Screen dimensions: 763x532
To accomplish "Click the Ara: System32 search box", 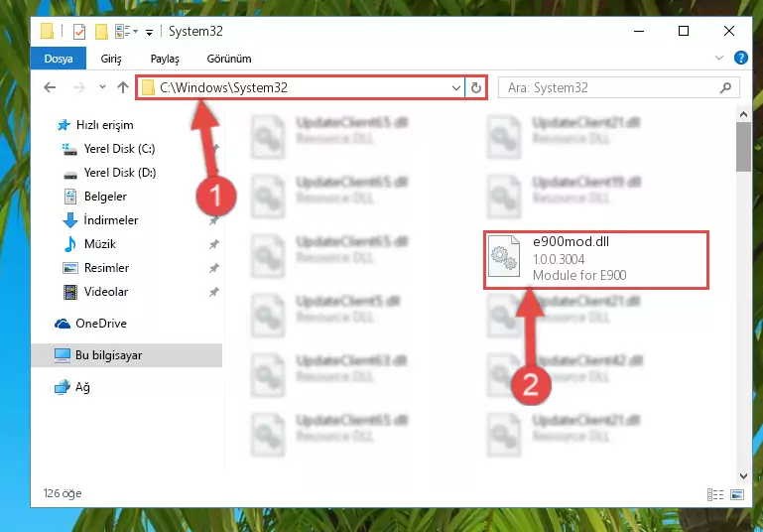I will (618, 87).
